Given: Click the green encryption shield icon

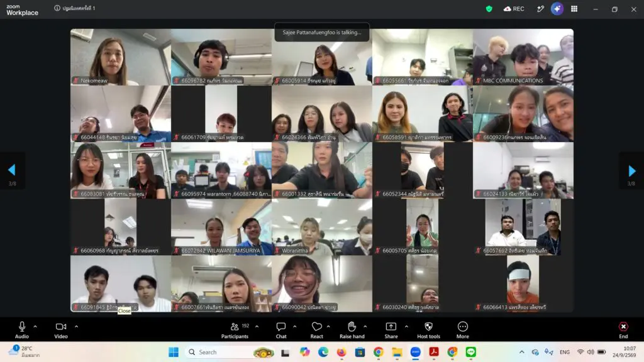Looking at the screenshot, I should click(x=489, y=9).
